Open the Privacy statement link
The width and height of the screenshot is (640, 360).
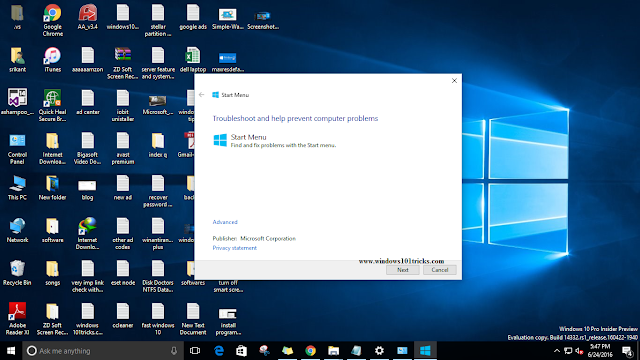(x=235, y=248)
